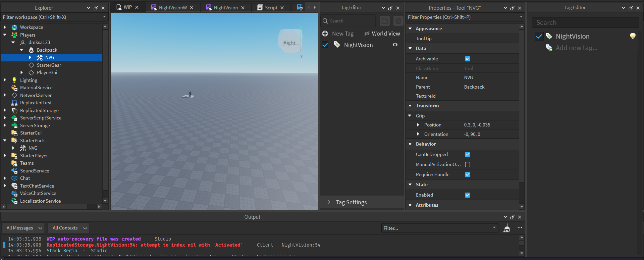Image resolution: width=644 pixels, height=260 pixels.
Task: Click the ReplicatedFirst icon
Action: point(14,103)
